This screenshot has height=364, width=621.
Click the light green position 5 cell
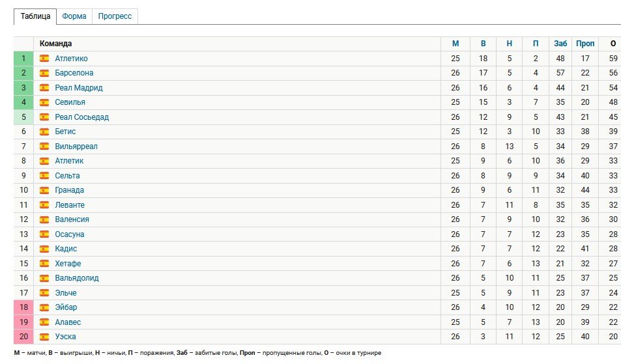23,117
